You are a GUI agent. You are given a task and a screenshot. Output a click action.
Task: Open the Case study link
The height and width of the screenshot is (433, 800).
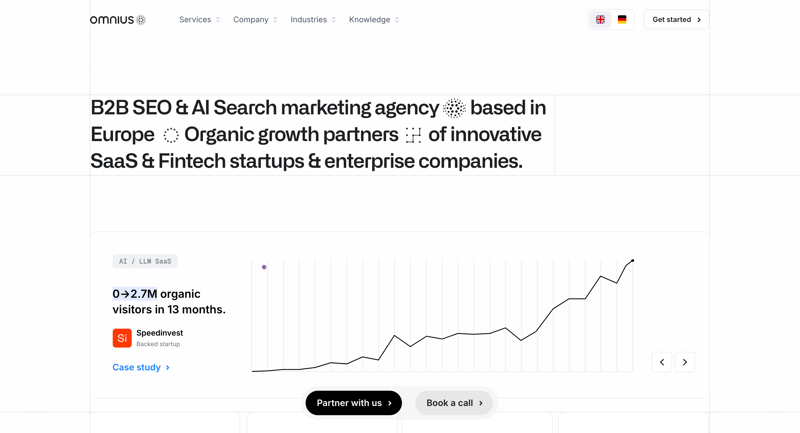click(x=141, y=368)
